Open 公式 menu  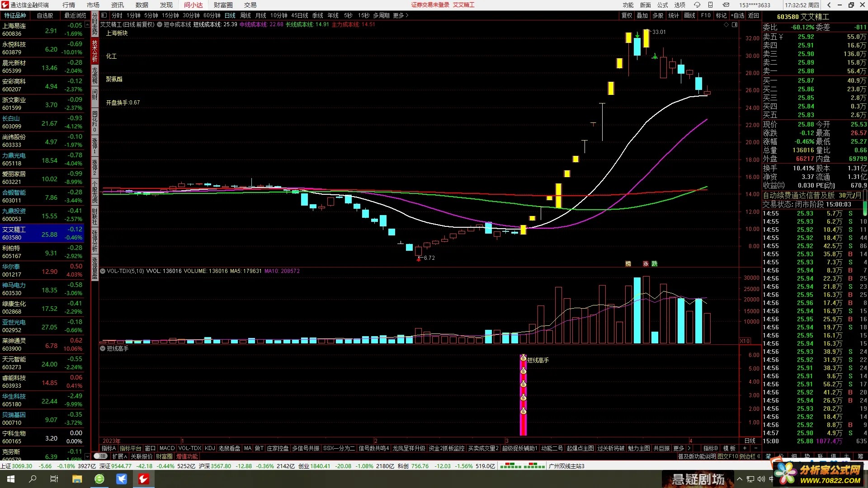point(663,5)
